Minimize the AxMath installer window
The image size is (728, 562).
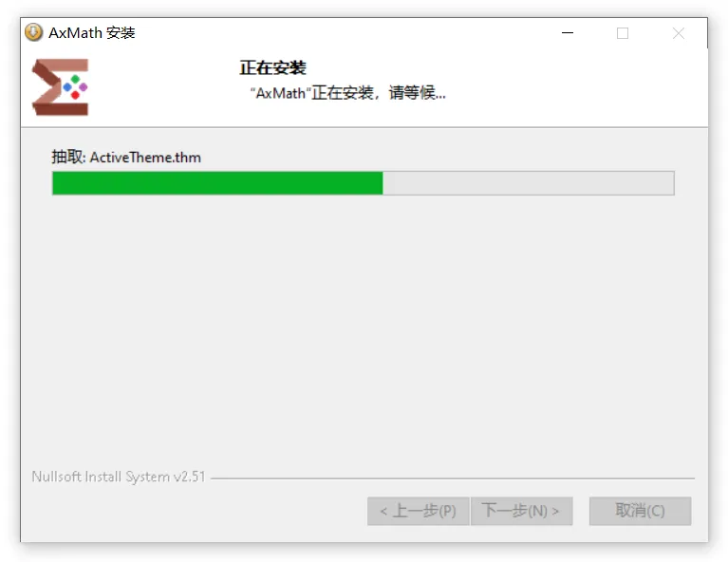[x=568, y=33]
